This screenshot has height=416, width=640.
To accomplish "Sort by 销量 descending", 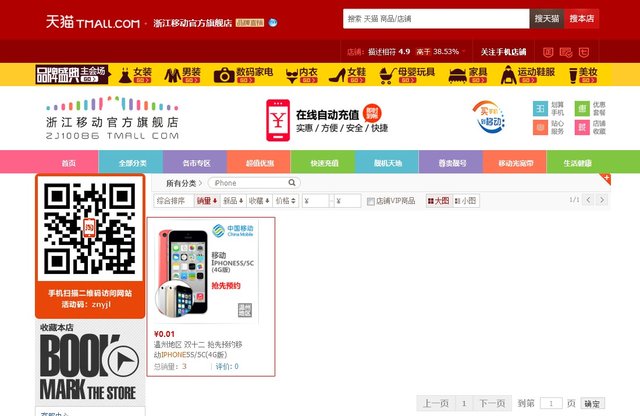I will [x=207, y=201].
